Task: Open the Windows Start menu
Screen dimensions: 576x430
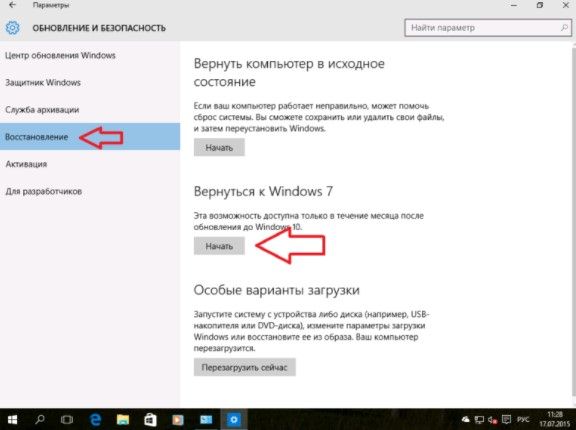Action: tap(12, 419)
